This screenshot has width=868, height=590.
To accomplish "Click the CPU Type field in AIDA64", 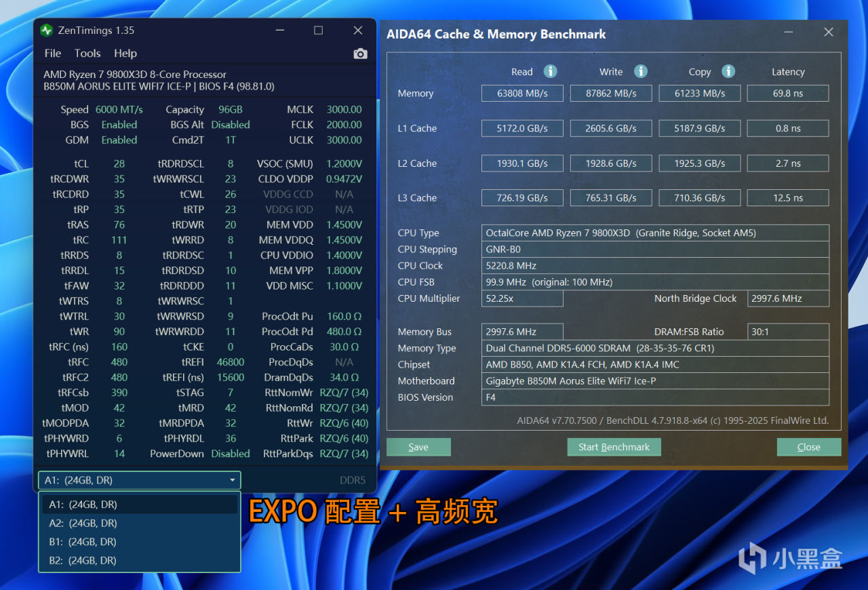I will (x=655, y=233).
